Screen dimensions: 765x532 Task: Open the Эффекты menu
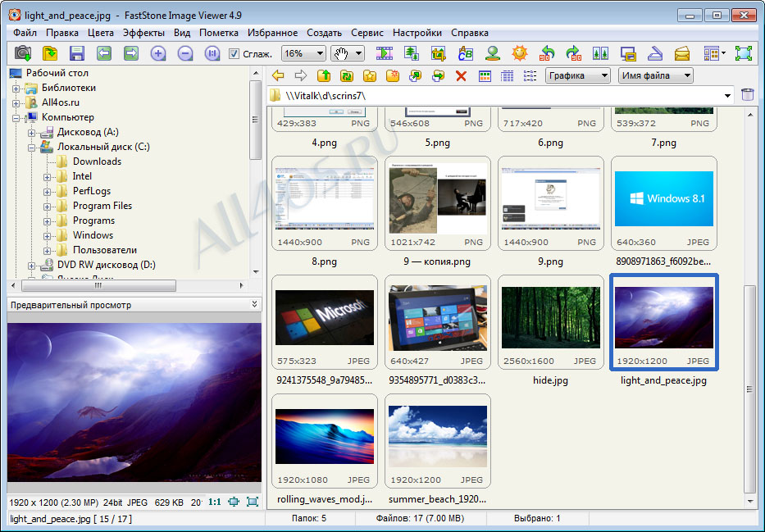point(143,33)
